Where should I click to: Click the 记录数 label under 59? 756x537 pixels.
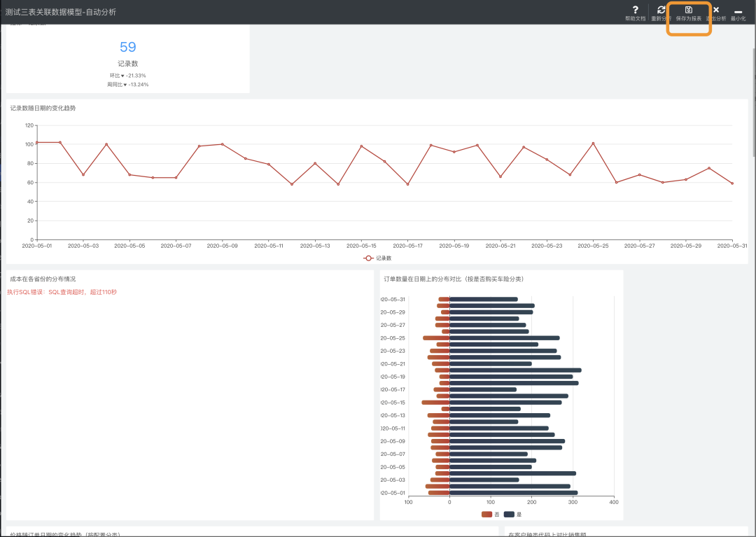point(128,64)
